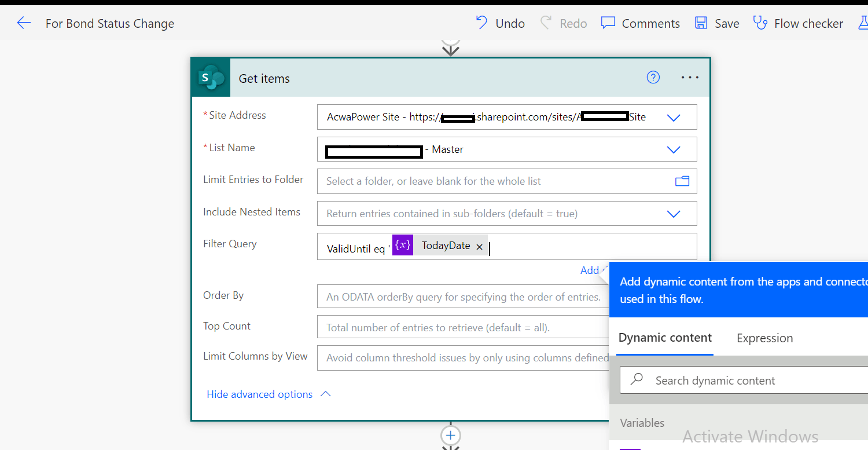Collapse with Hide advanced options
The image size is (868, 450).
tap(269, 394)
